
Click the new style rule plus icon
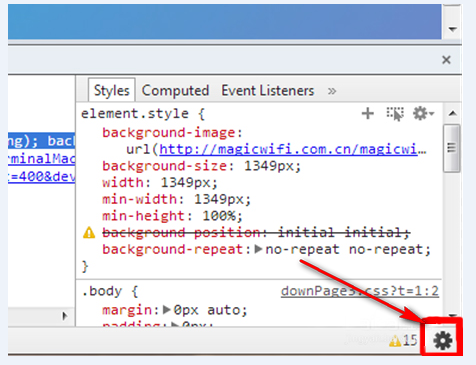click(x=368, y=114)
